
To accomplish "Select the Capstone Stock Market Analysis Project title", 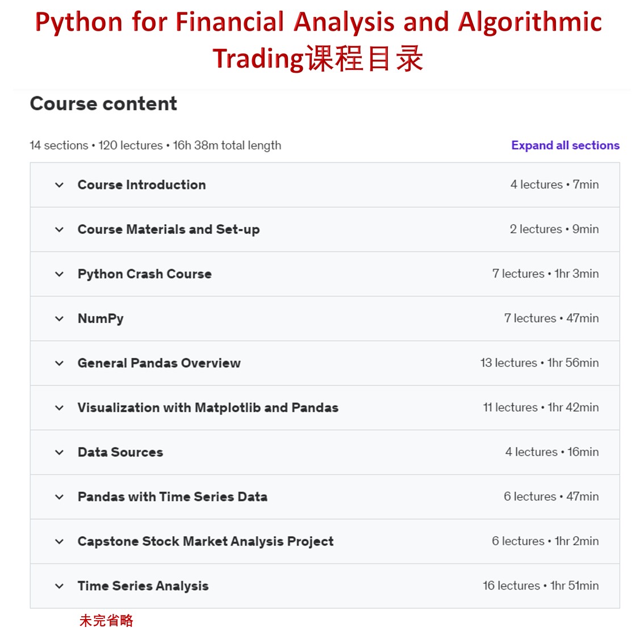I will pos(206,541).
